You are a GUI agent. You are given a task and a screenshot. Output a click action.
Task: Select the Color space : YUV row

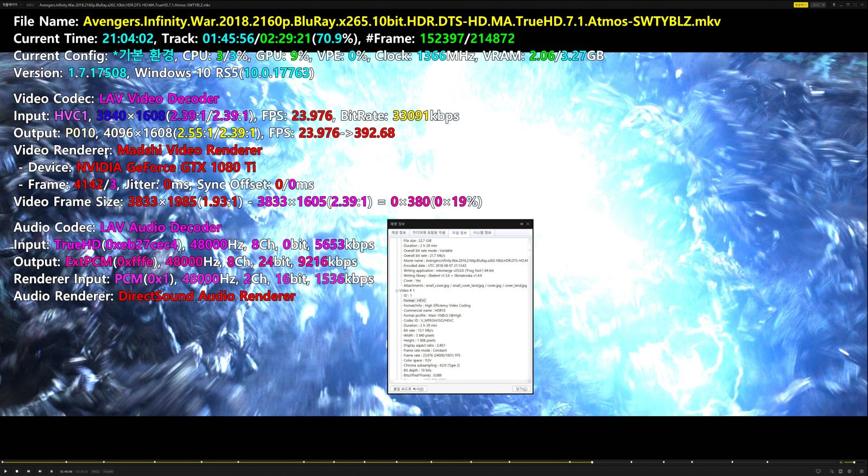417,360
